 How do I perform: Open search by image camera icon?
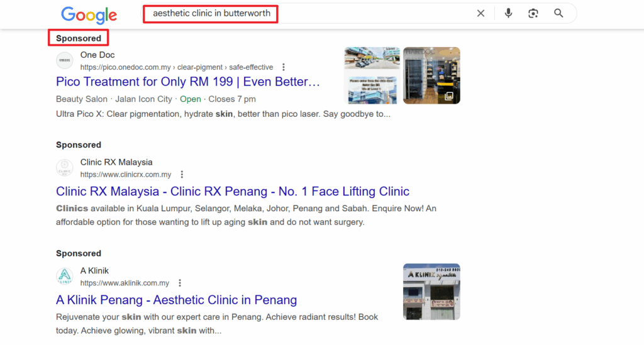coord(533,14)
